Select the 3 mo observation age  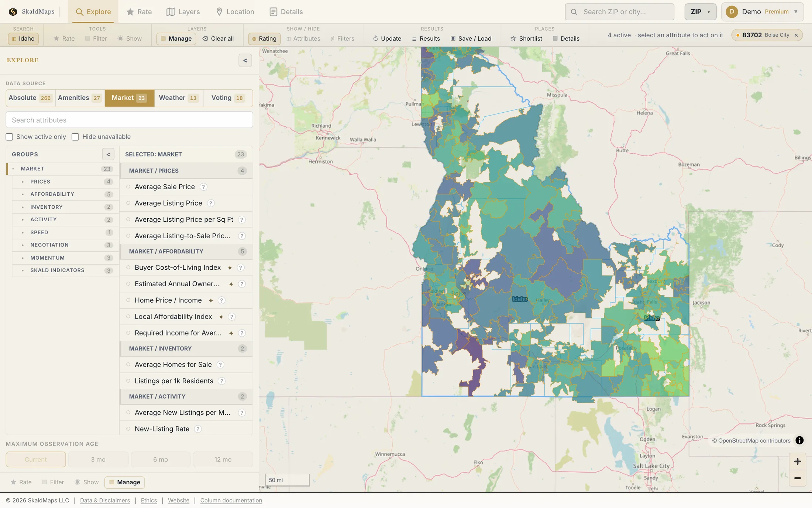point(98,460)
